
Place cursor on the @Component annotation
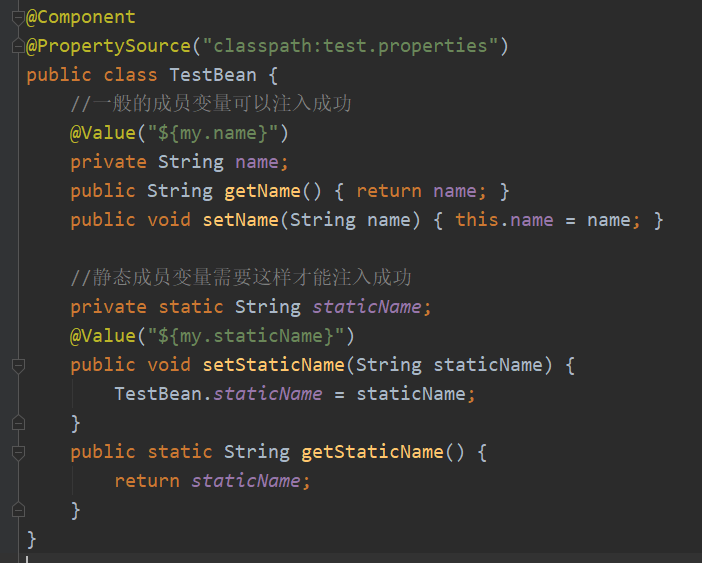[x=81, y=17]
